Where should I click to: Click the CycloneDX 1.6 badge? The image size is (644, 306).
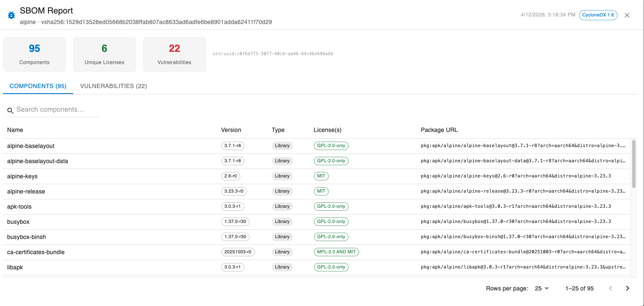click(x=598, y=15)
